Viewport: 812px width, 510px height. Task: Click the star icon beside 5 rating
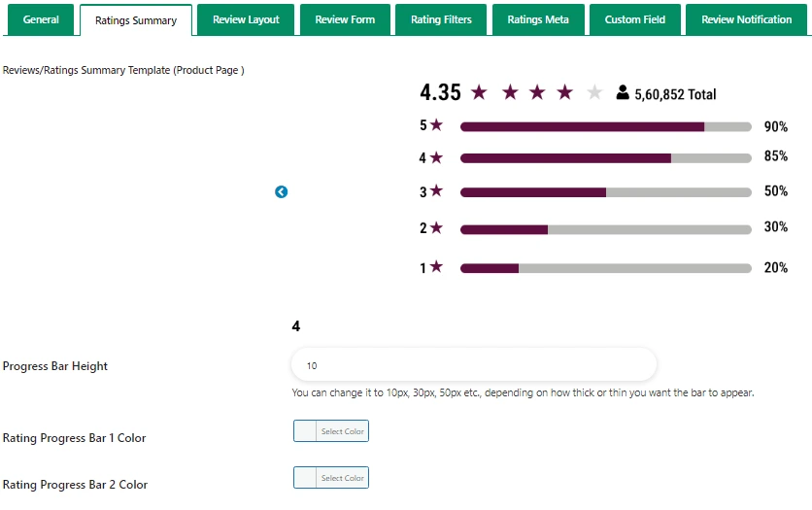pyautogui.click(x=436, y=125)
